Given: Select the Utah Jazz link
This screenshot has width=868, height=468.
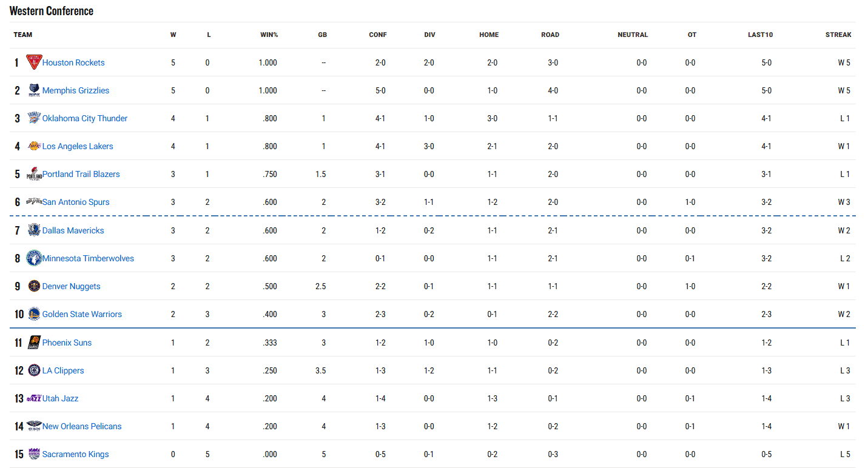Looking at the screenshot, I should click(x=60, y=398).
